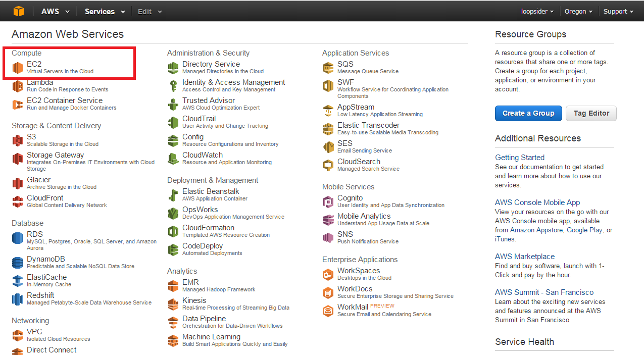Open the SWF workflow icon
644x355 pixels.
pos(328,86)
